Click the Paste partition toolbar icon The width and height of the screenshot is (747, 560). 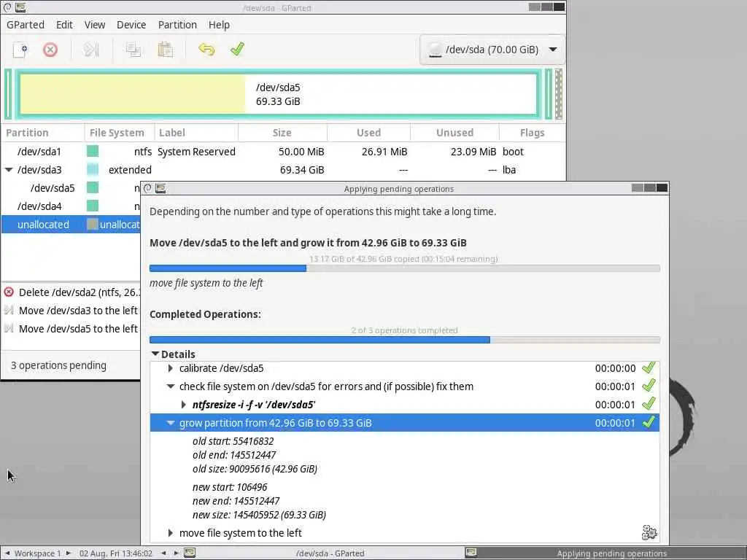point(165,50)
